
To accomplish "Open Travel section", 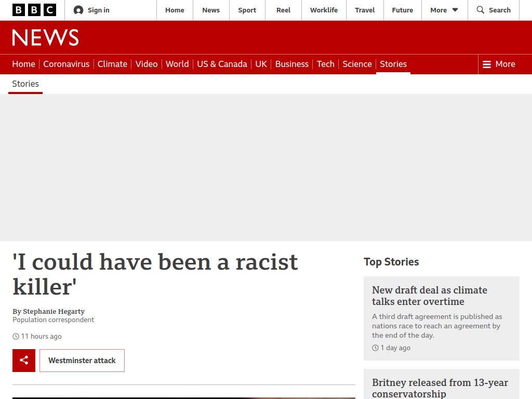I will [x=365, y=10].
